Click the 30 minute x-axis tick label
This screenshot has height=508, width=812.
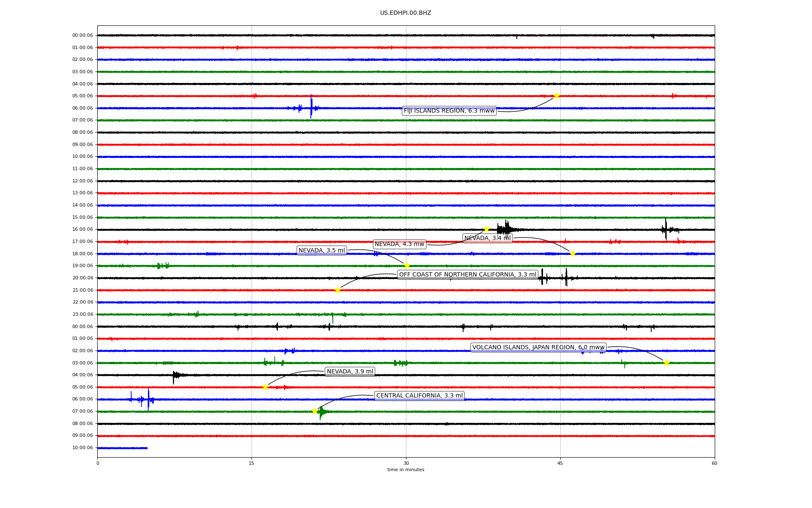coord(406,463)
